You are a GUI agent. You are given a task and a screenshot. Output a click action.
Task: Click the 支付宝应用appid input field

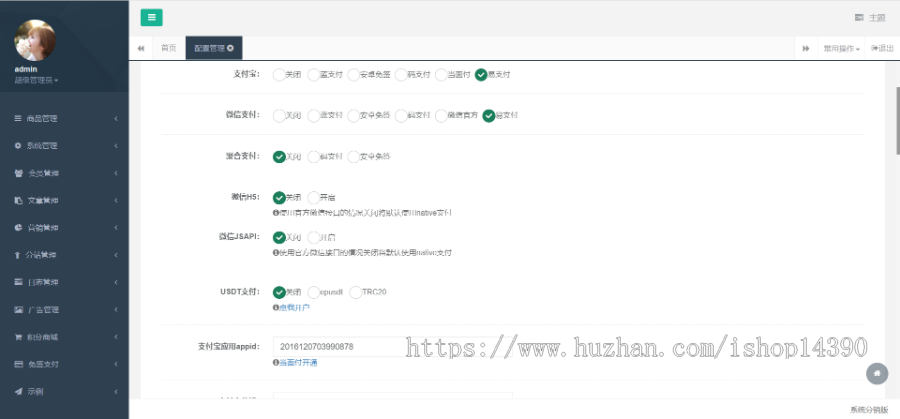(x=393, y=347)
